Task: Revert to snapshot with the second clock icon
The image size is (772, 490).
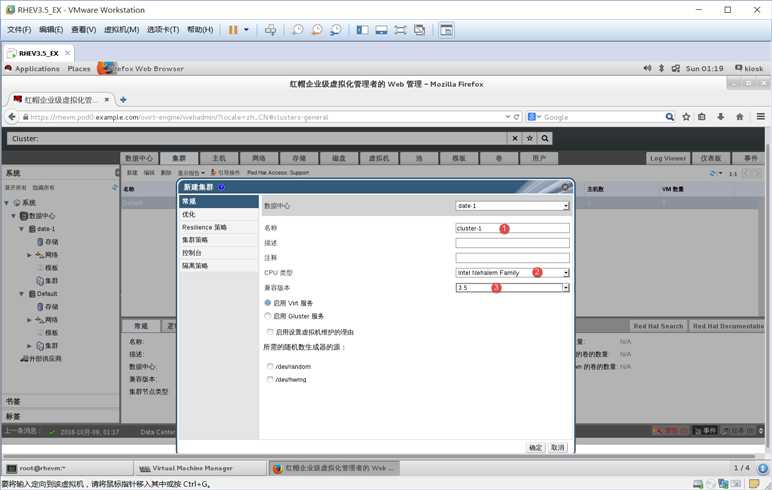Action: coord(317,30)
